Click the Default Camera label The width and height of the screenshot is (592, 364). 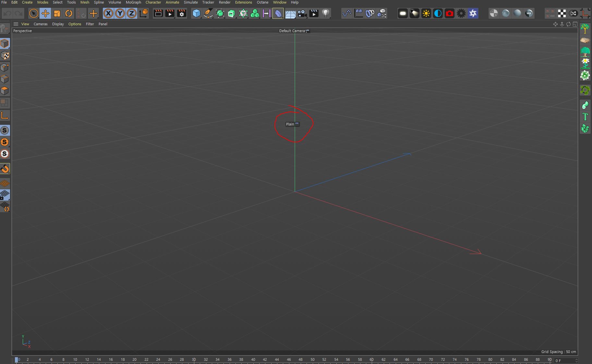click(292, 31)
